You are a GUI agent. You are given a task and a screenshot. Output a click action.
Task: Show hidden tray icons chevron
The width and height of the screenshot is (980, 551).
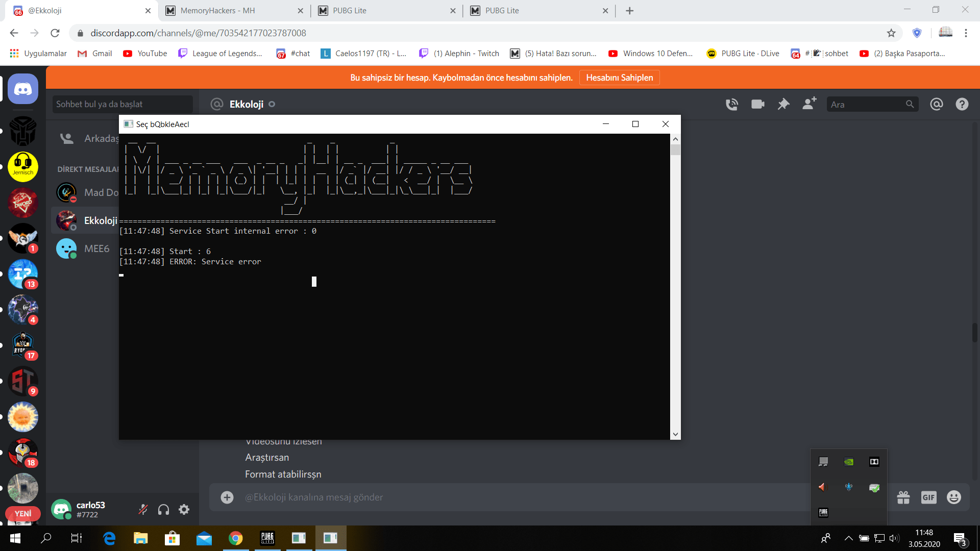tap(848, 538)
